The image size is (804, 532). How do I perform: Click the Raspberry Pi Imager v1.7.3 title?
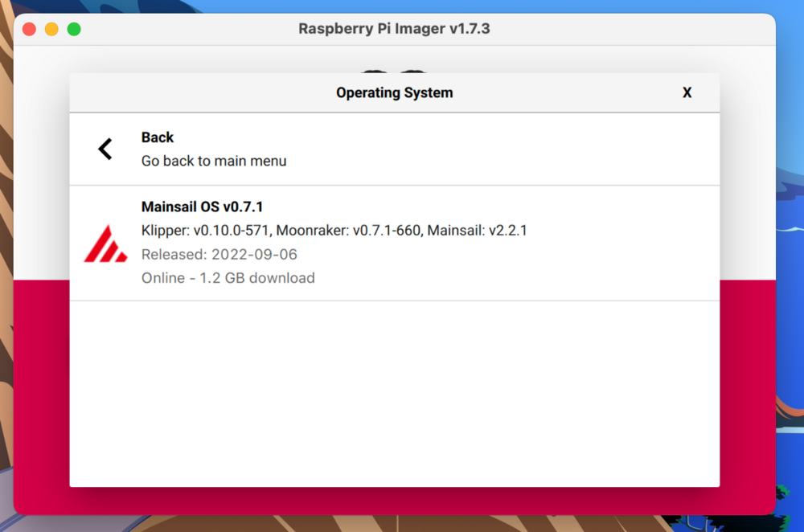(x=394, y=29)
